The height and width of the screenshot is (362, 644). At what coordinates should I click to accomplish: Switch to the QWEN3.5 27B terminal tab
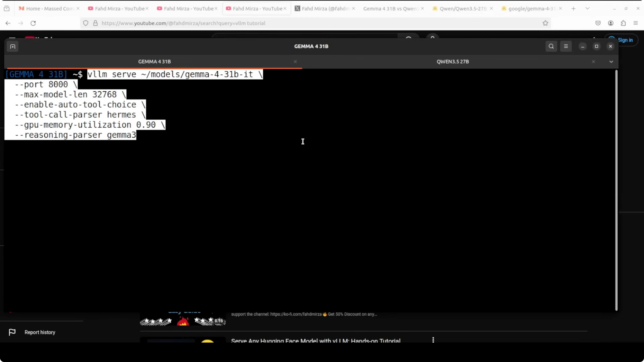pos(453,62)
